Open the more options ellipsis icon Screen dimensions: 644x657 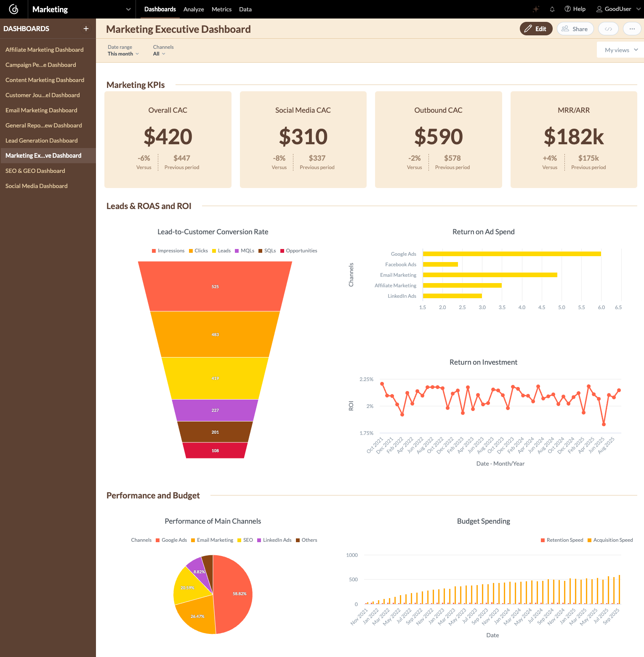click(632, 29)
